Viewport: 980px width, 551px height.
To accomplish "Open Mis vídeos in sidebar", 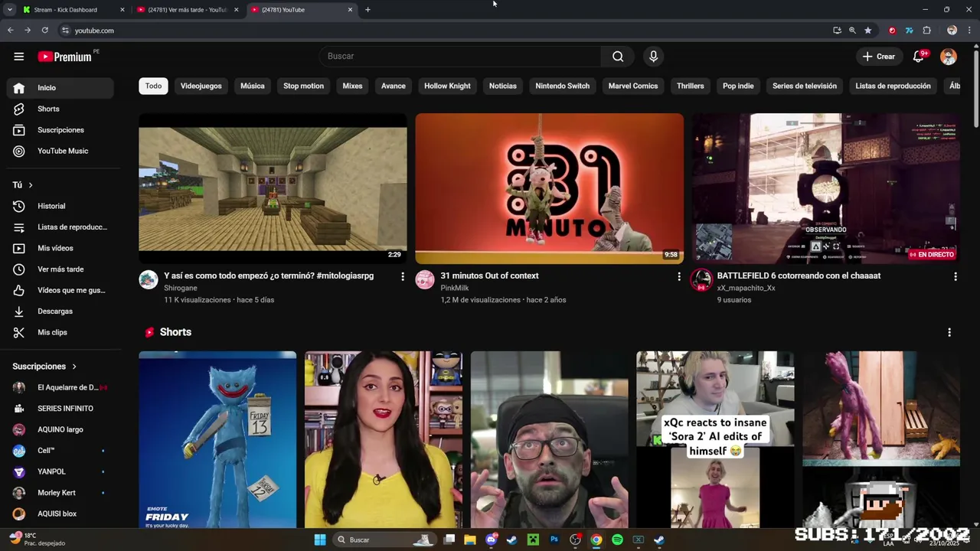I will pyautogui.click(x=60, y=248).
